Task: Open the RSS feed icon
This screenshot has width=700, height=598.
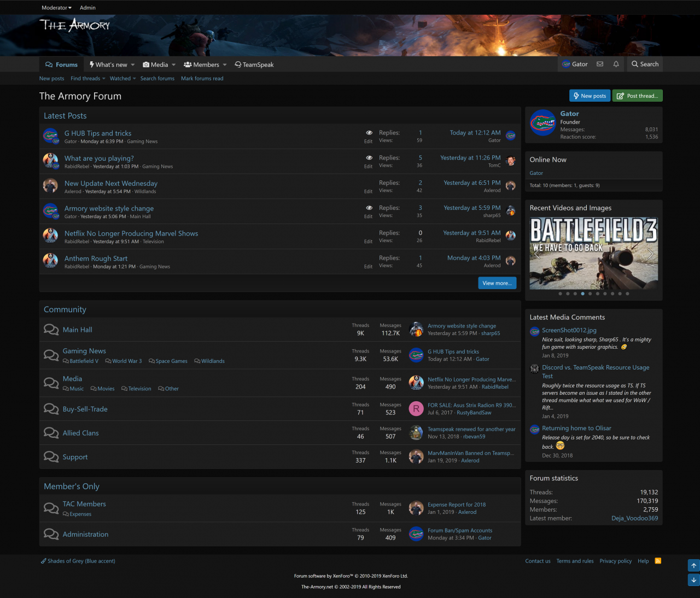Action: tap(658, 561)
